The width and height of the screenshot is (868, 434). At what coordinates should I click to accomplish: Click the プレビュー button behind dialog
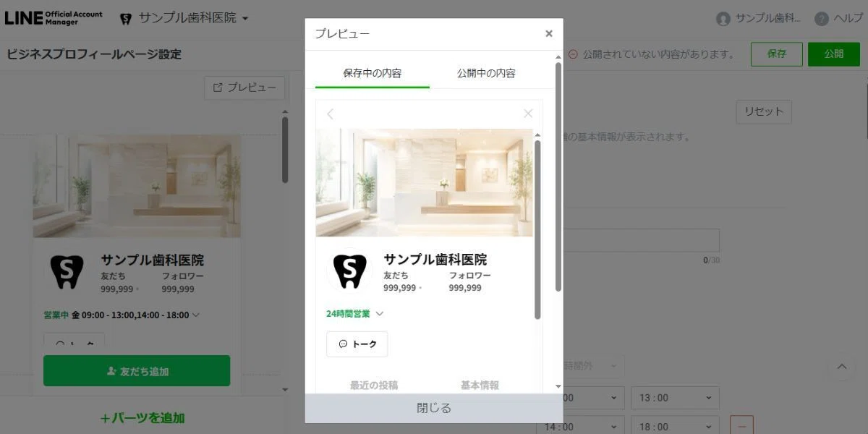click(244, 88)
